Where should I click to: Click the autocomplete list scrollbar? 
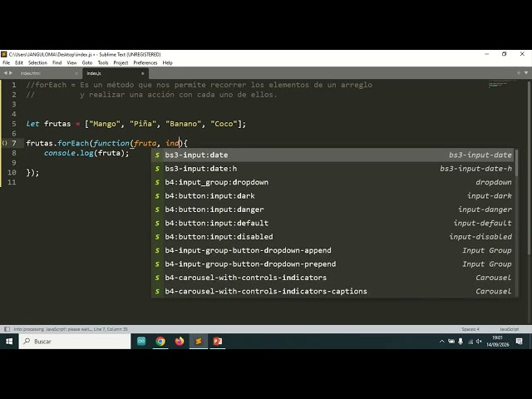[x=516, y=163]
